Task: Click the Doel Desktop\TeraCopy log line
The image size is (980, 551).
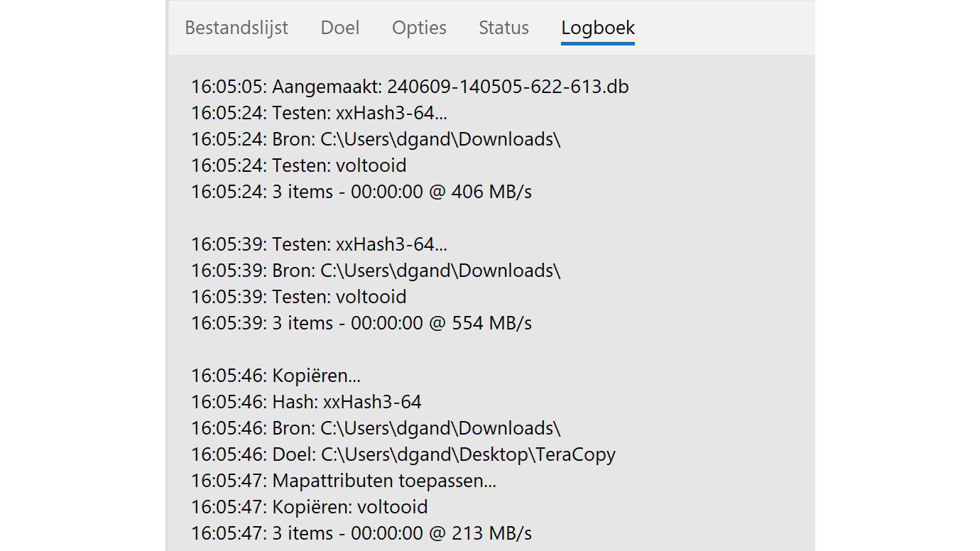Action: 403,454
